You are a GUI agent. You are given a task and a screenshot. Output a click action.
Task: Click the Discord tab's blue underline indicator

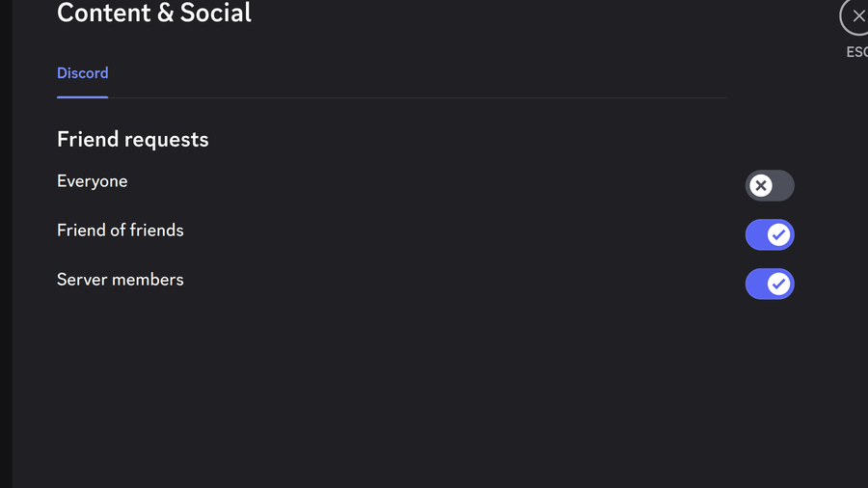[83, 96]
